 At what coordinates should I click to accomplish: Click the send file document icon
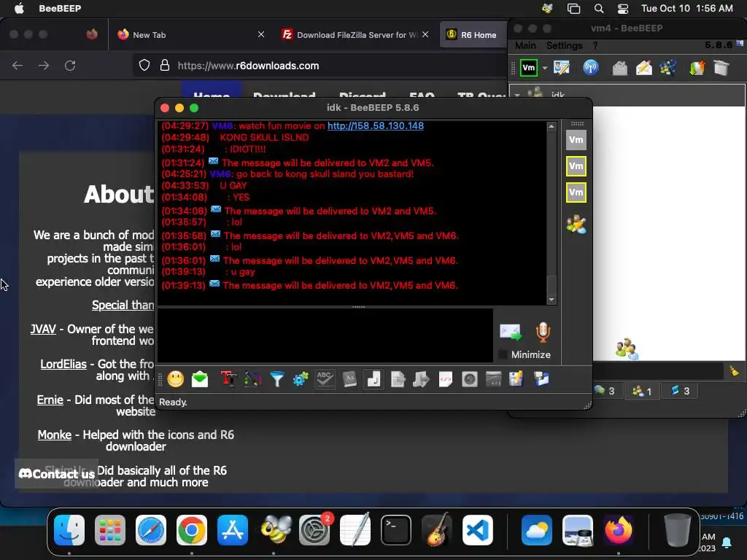point(398,379)
